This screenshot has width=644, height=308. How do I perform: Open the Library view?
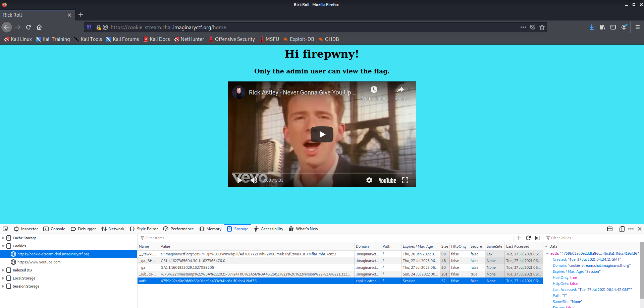pyautogui.click(x=602, y=27)
